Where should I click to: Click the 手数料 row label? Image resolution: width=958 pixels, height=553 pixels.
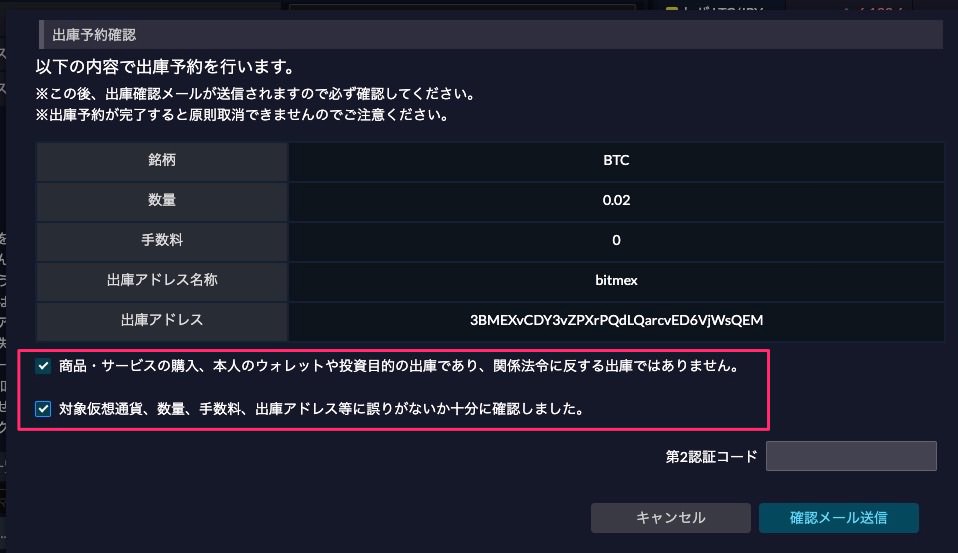pos(162,240)
